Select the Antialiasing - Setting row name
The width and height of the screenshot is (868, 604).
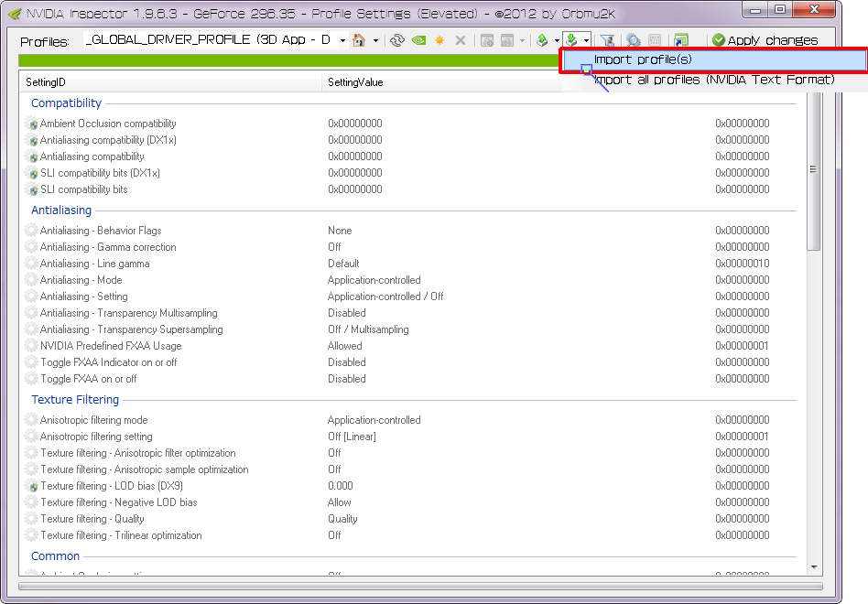point(84,297)
